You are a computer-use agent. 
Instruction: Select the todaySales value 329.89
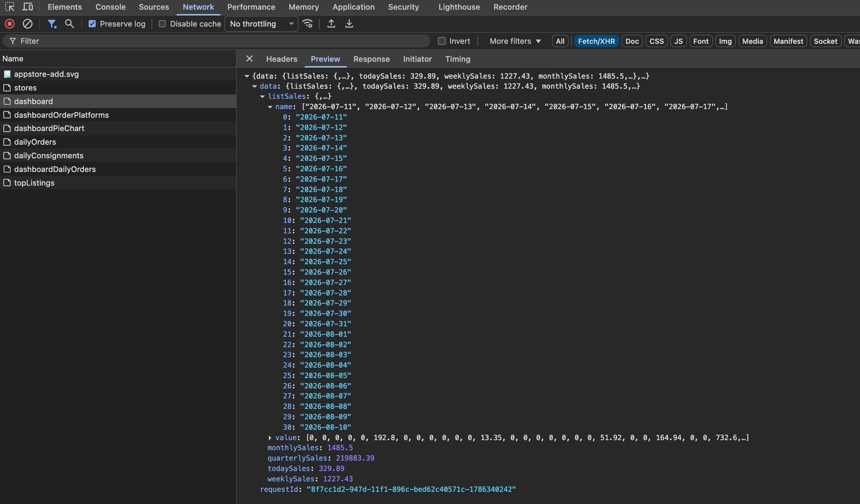click(x=331, y=468)
